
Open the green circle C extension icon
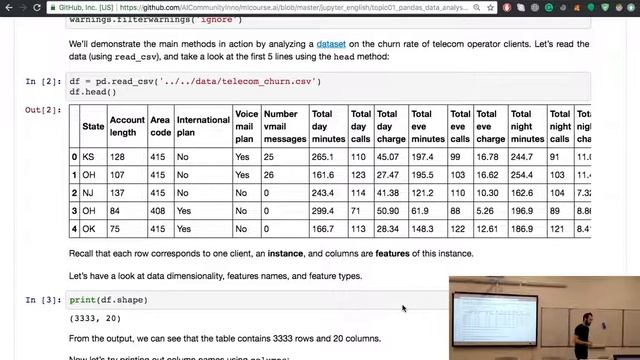(549, 7)
